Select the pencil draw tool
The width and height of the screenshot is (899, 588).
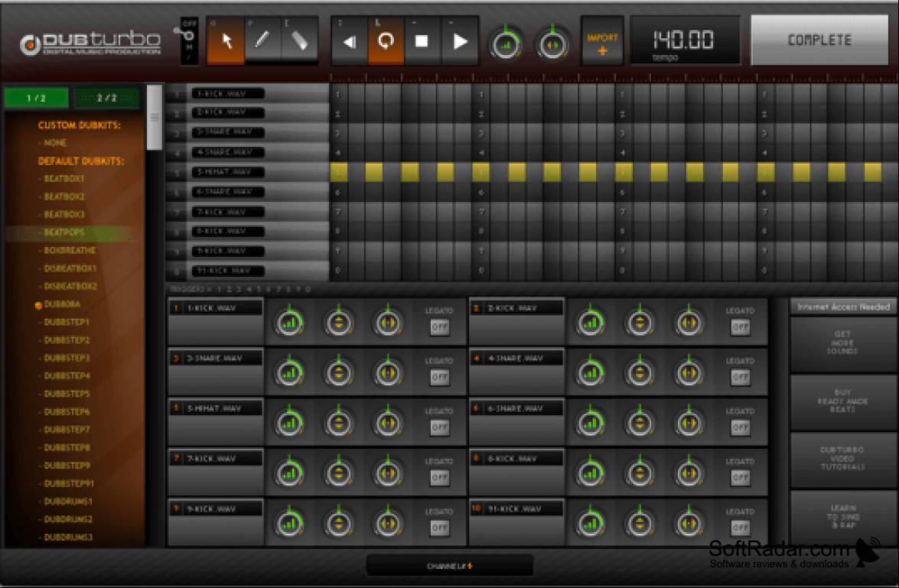(x=262, y=40)
